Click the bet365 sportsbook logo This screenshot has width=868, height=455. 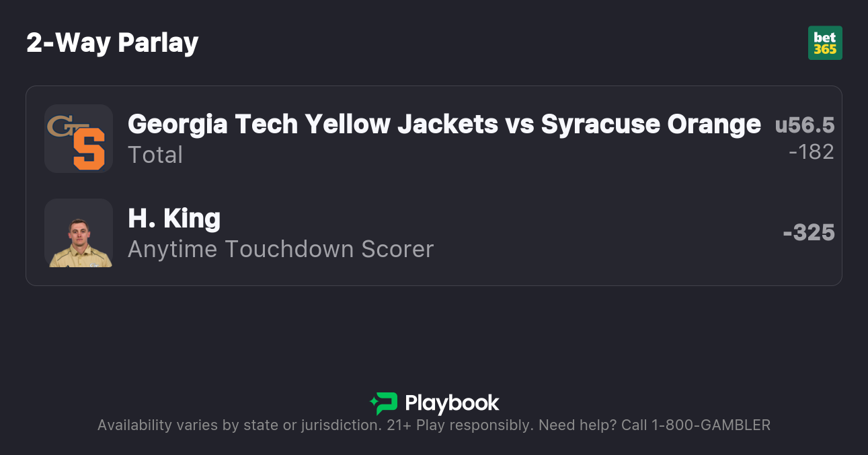pos(825,43)
